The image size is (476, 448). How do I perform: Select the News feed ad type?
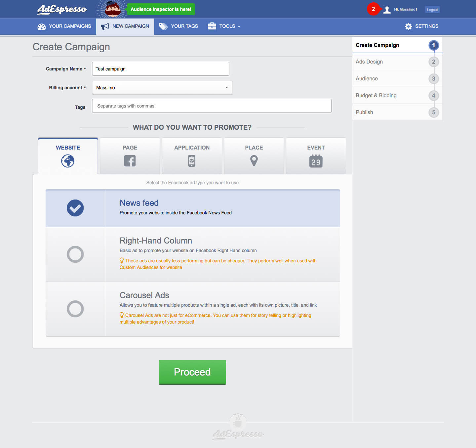click(x=75, y=208)
